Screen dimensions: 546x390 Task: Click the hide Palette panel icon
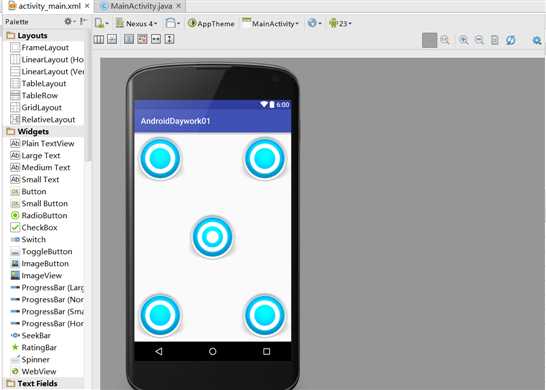83,22
